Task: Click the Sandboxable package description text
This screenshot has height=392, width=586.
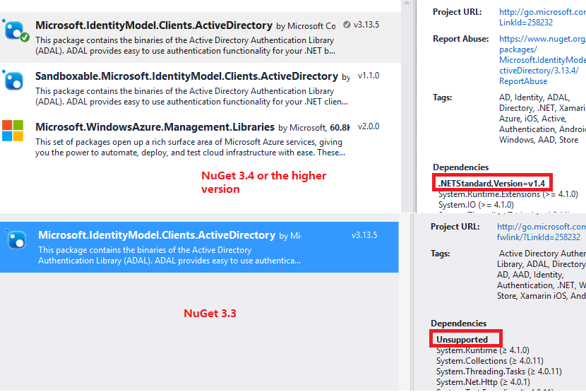Action: pyautogui.click(x=191, y=97)
